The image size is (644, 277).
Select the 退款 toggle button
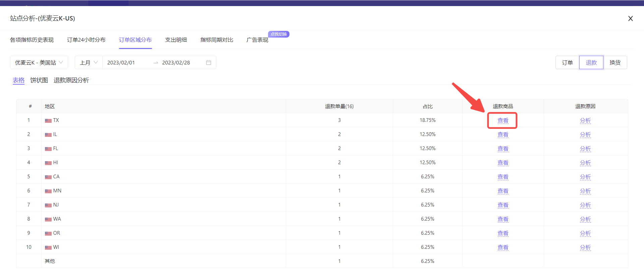point(591,62)
